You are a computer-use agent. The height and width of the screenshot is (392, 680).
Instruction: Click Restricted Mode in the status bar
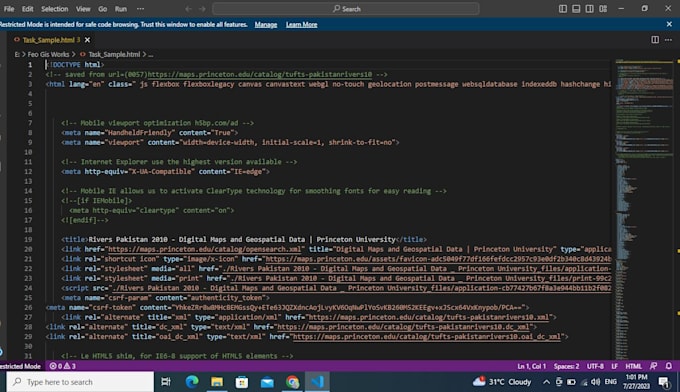(x=20, y=366)
